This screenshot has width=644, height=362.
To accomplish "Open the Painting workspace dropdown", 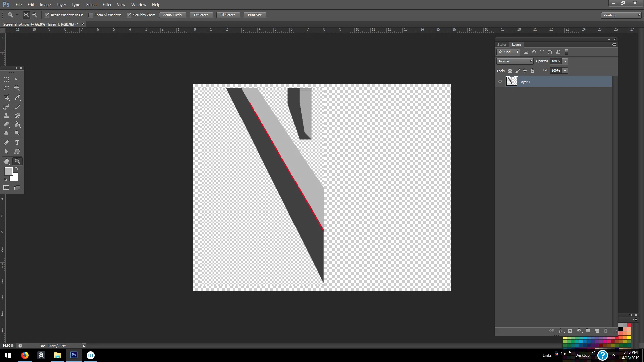I will coord(621,15).
